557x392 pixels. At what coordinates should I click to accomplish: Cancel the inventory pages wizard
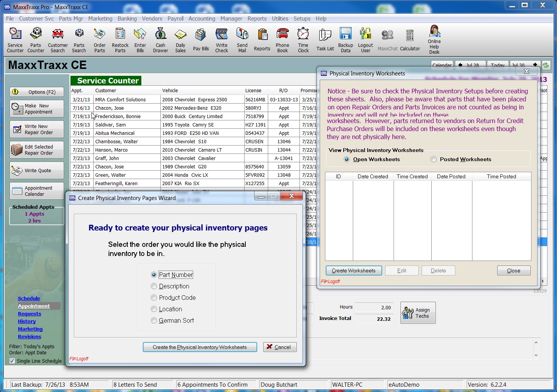coord(280,347)
